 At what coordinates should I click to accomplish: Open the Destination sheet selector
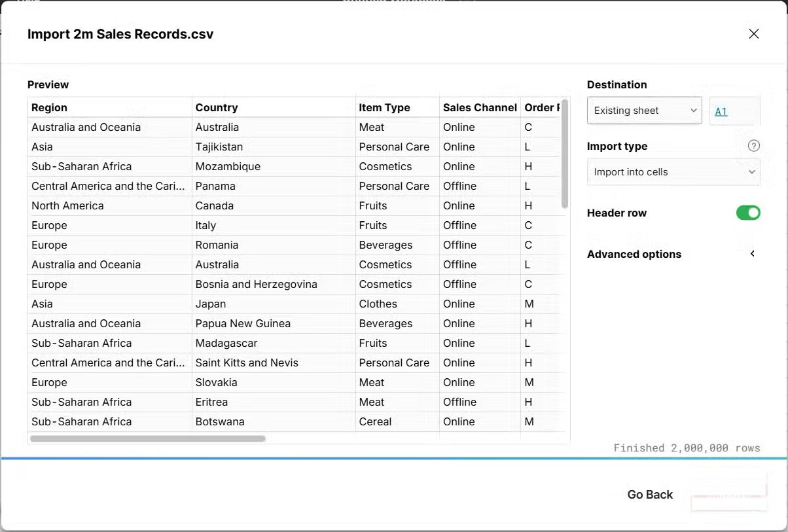[x=644, y=111]
